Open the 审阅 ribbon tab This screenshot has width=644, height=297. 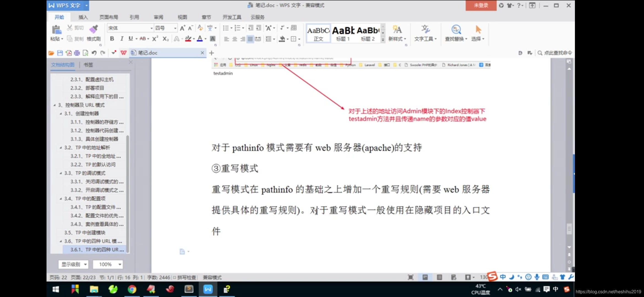[x=158, y=17]
